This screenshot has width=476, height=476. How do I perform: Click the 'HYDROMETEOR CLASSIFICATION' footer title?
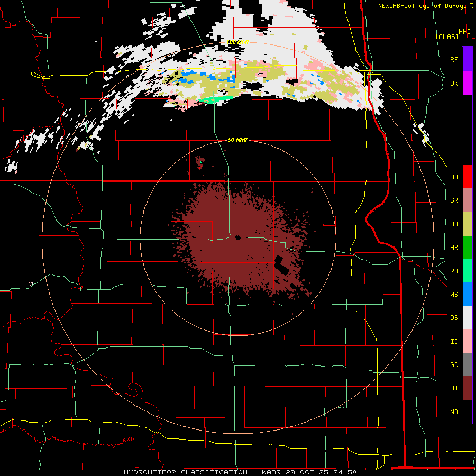[x=186, y=472]
